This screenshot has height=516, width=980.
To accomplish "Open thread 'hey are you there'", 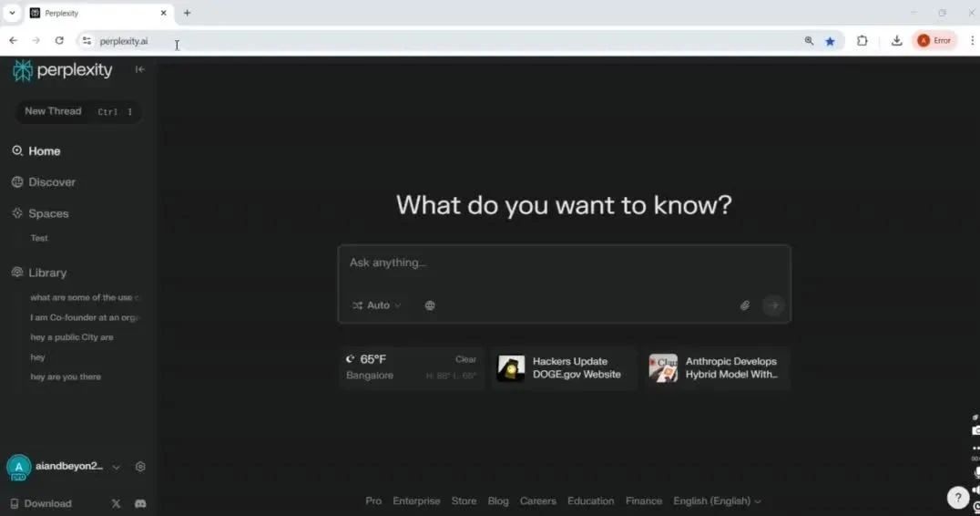I will click(66, 377).
